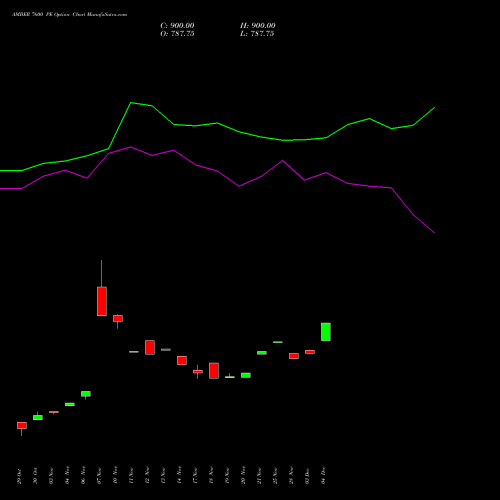Click the 06 Nov date label
Viewport: 500px width, 500px height.
click(x=83, y=475)
